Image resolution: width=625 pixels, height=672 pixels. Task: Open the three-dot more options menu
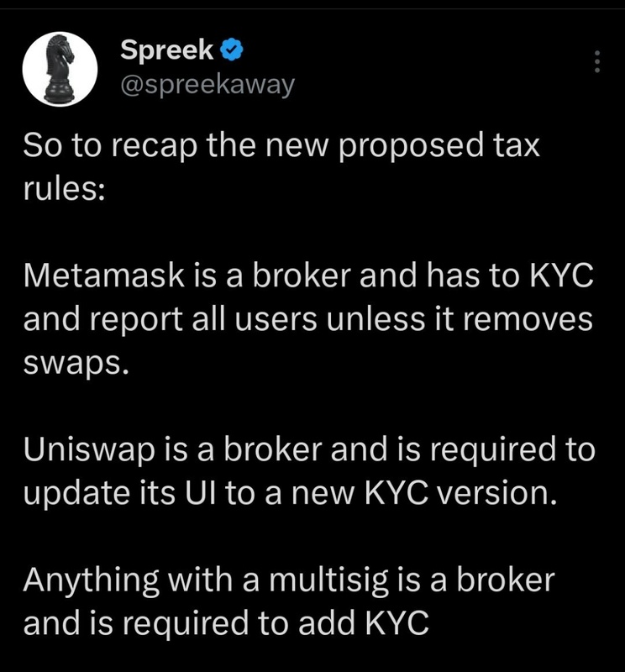click(596, 61)
